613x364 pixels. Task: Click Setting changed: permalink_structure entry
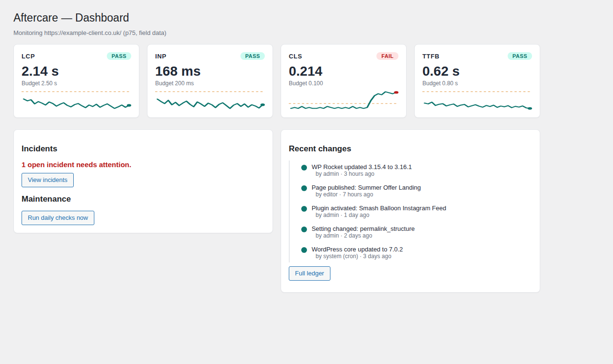(363, 229)
